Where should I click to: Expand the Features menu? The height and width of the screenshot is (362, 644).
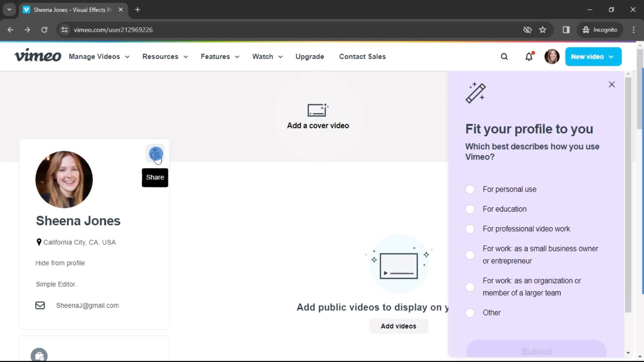tap(220, 57)
